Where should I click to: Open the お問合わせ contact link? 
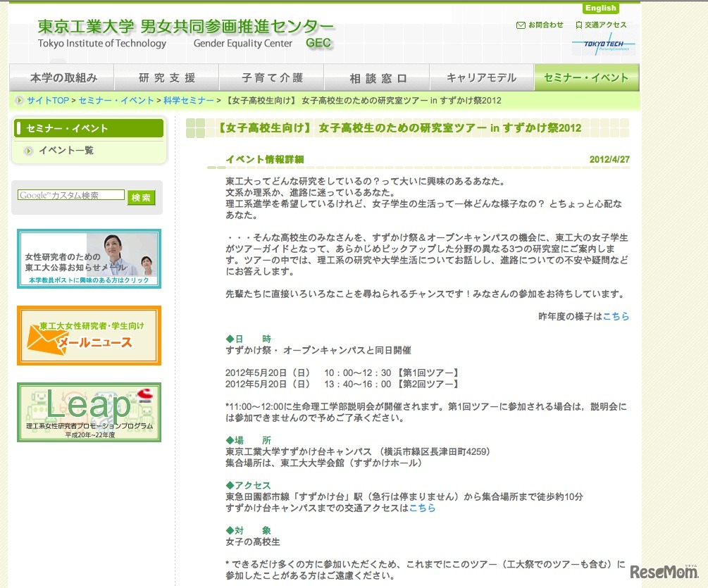coord(545,25)
